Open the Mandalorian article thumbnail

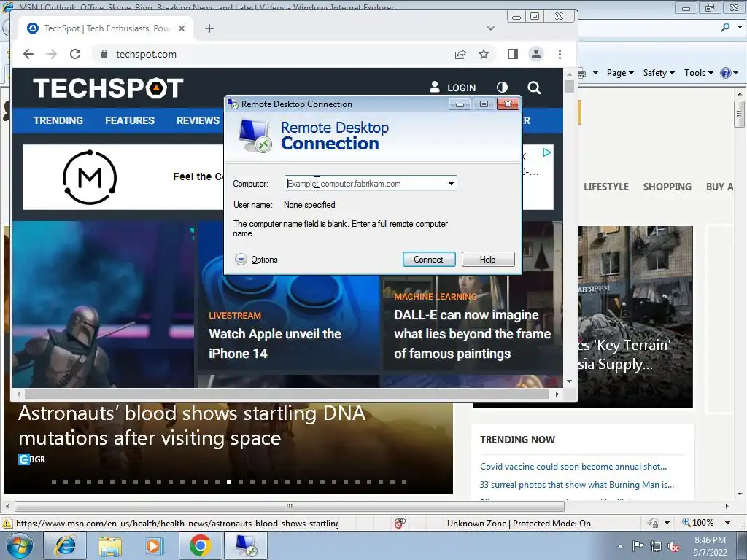(103, 305)
